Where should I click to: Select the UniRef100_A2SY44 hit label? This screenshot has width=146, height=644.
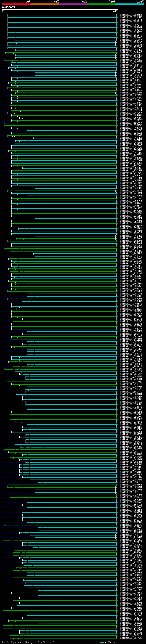(131, 75)
